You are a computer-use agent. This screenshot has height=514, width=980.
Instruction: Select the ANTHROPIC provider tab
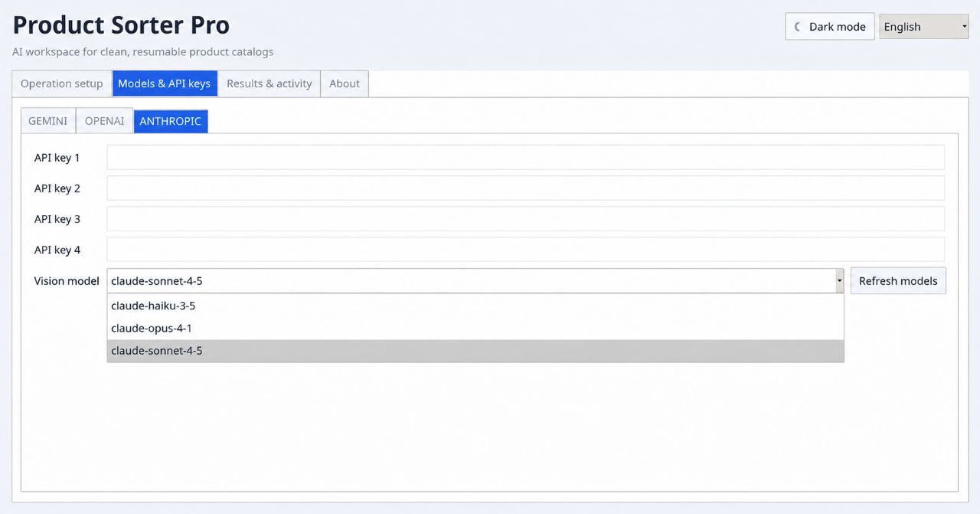coord(171,121)
